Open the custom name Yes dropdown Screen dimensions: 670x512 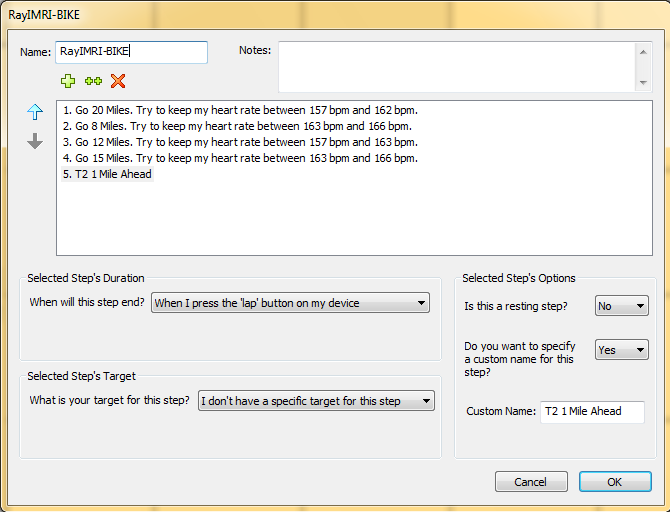(622, 350)
